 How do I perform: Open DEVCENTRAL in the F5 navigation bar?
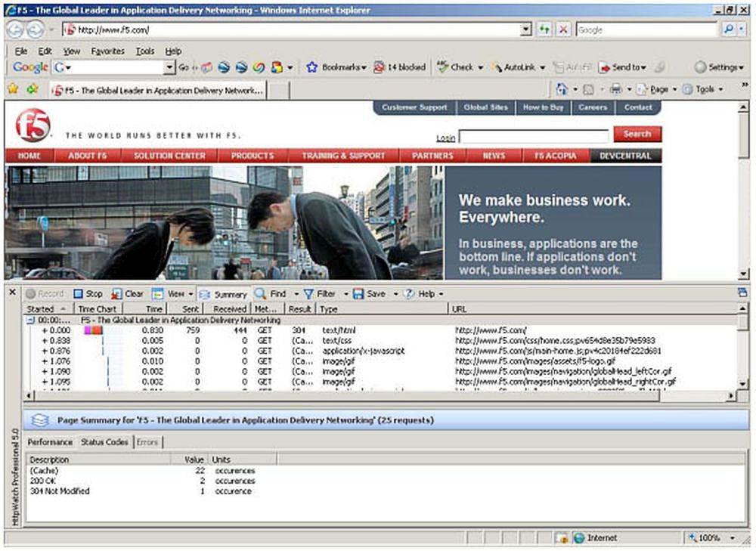click(625, 156)
